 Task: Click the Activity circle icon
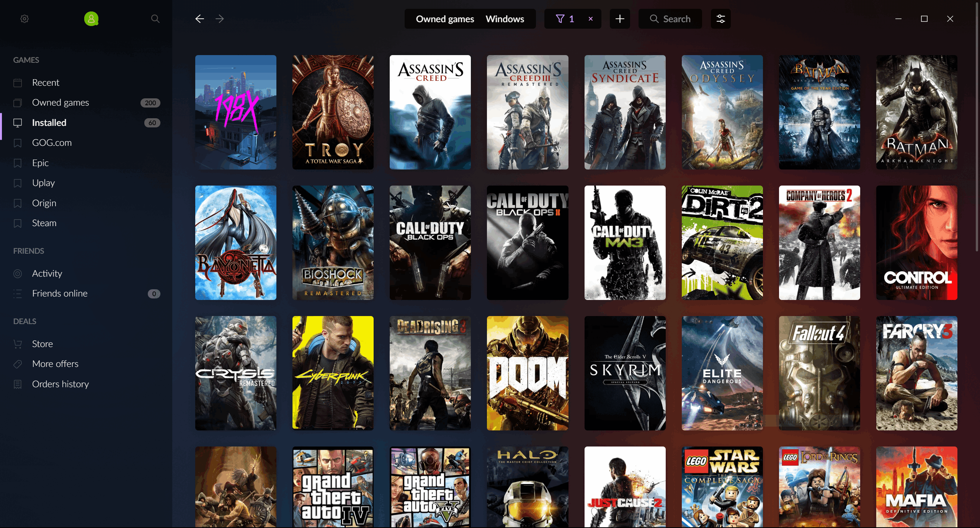18,274
